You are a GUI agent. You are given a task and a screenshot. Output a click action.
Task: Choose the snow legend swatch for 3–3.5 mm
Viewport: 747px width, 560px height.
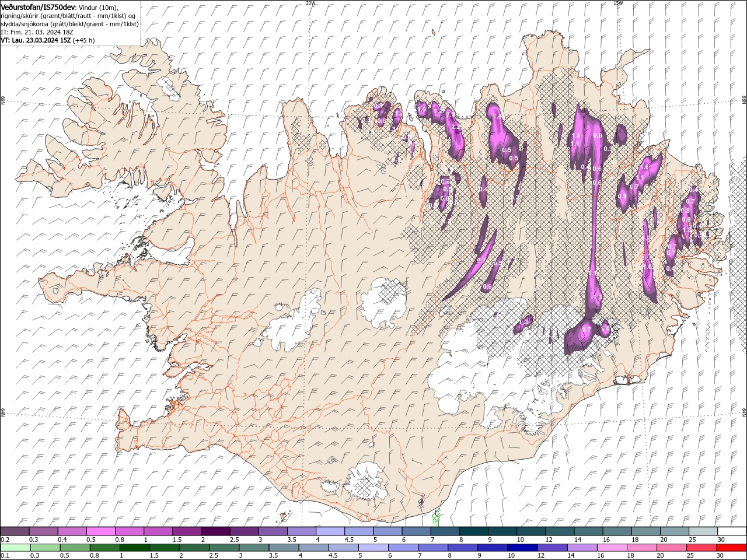click(272, 531)
